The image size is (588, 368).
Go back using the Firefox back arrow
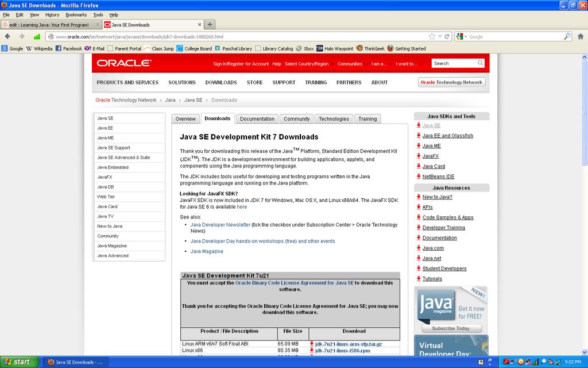(x=7, y=36)
